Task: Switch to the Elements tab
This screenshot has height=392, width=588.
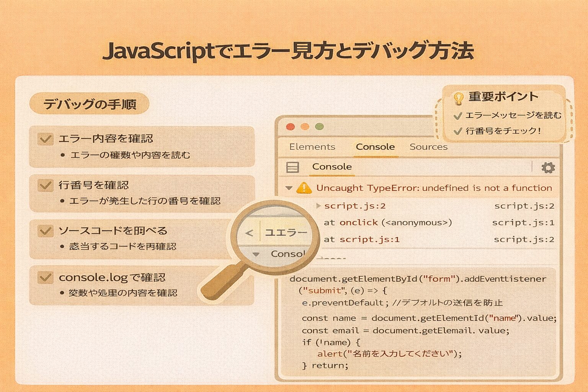Action: 312,147
